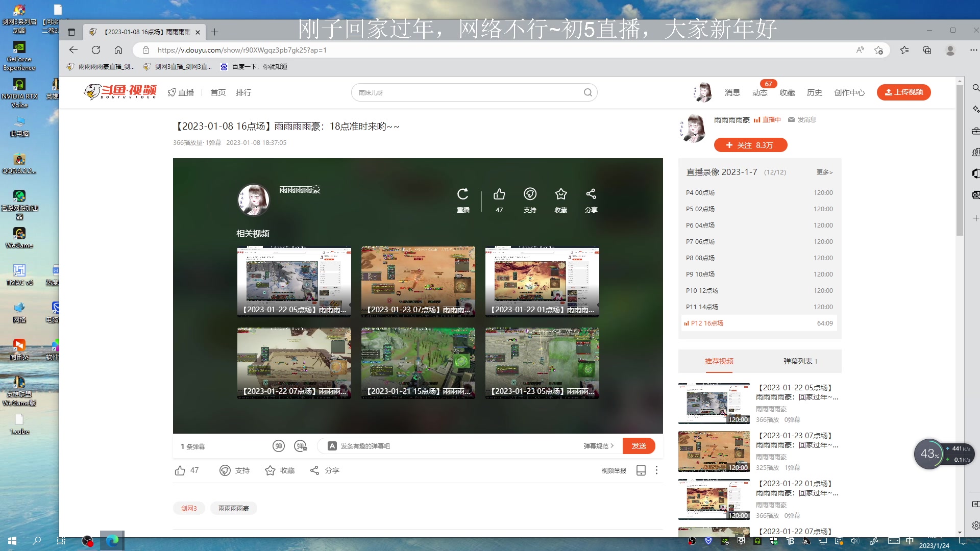Click thumbs-up icon below the video player
Viewport: 980px width, 551px height.
coord(180,470)
